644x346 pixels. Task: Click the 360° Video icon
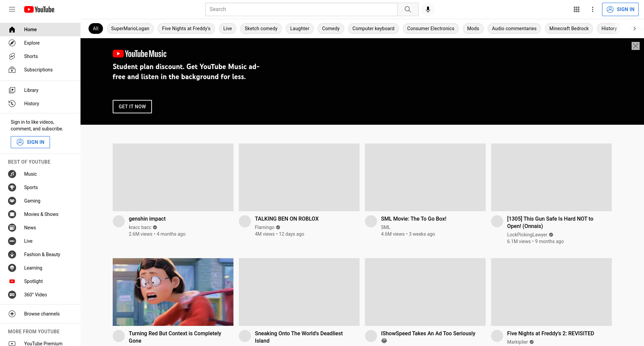[x=12, y=295]
